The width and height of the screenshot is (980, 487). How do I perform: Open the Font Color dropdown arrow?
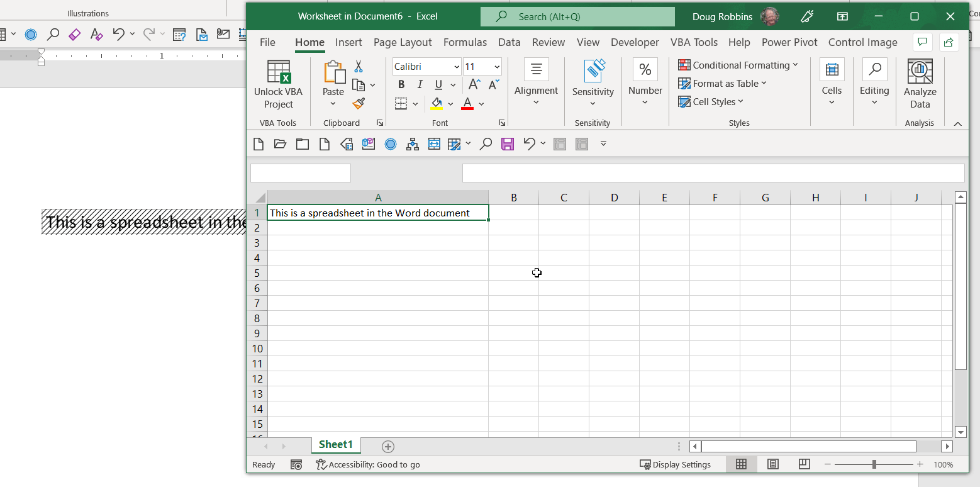click(482, 104)
